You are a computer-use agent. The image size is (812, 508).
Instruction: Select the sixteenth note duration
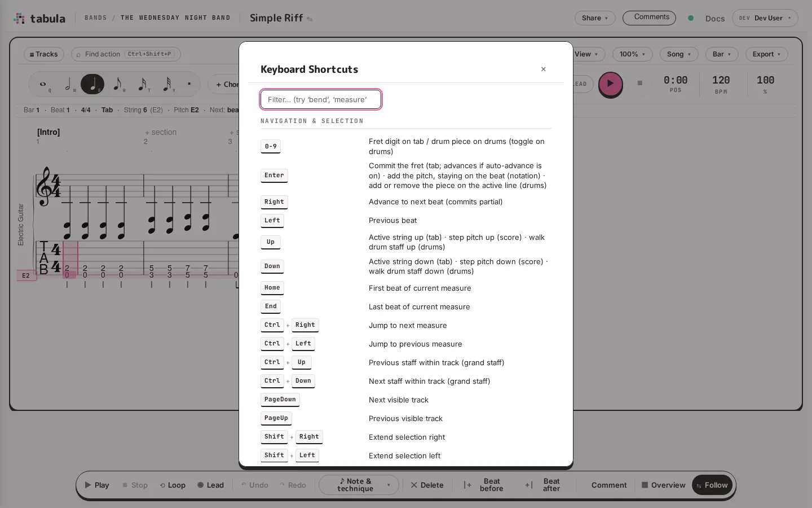142,84
